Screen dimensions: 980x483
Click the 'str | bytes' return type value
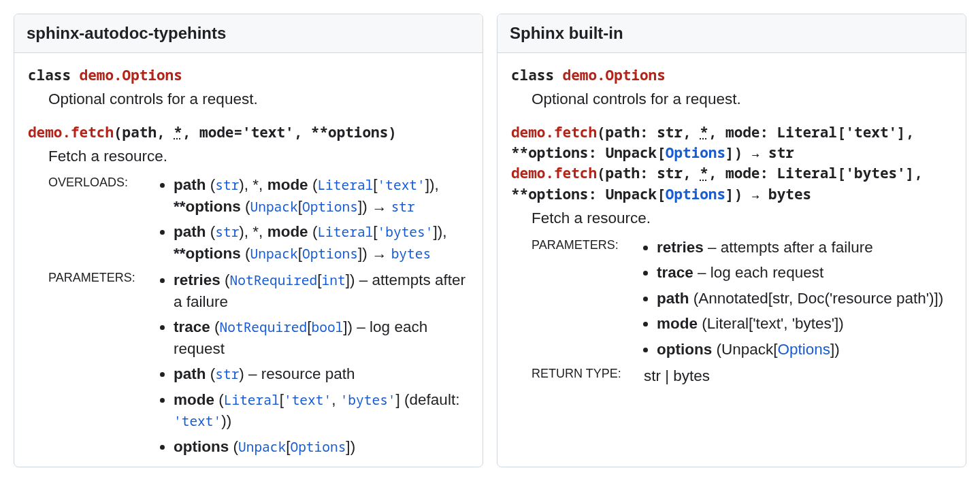(x=676, y=376)
